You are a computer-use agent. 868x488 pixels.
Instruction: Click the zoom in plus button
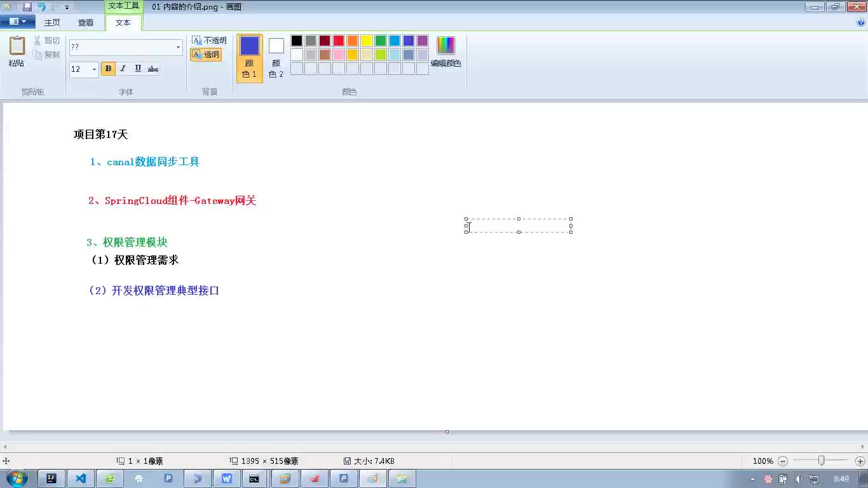tap(860, 461)
